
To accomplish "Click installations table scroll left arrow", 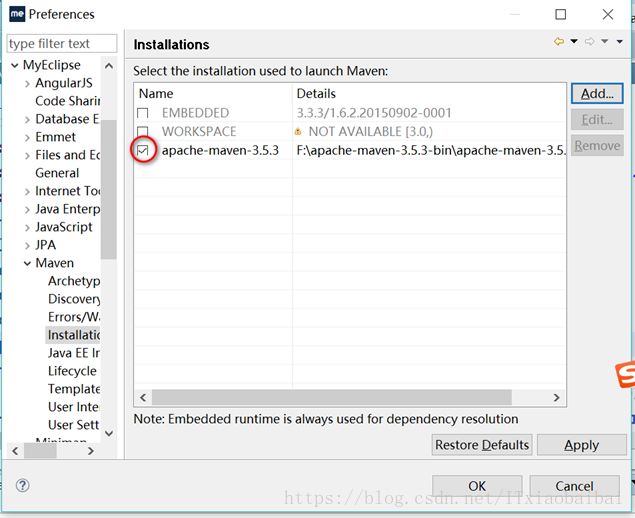I will 143,398.
